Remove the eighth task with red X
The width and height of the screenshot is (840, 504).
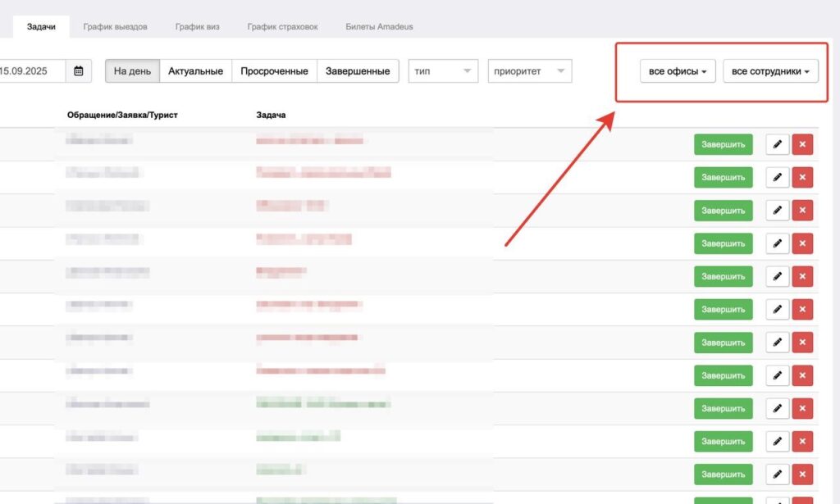click(x=802, y=375)
